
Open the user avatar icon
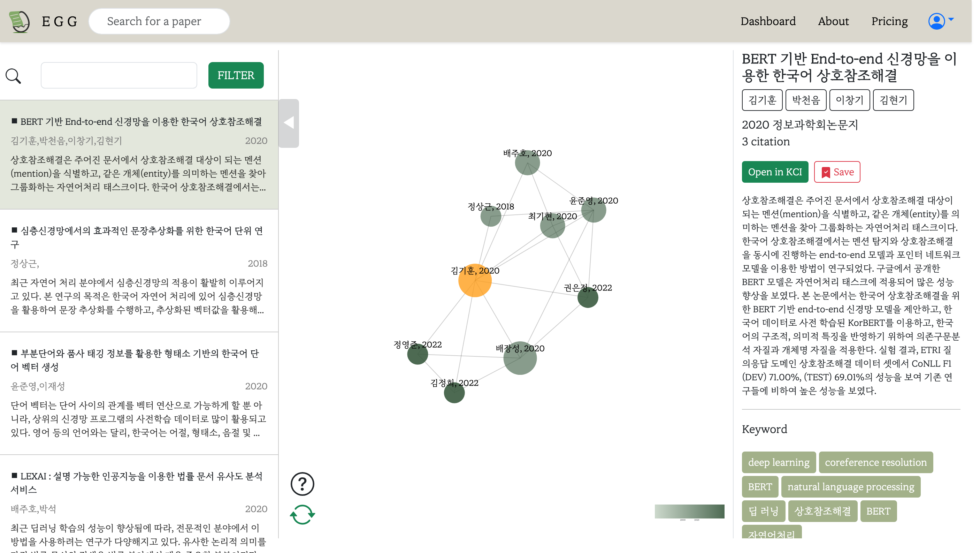pos(937,21)
